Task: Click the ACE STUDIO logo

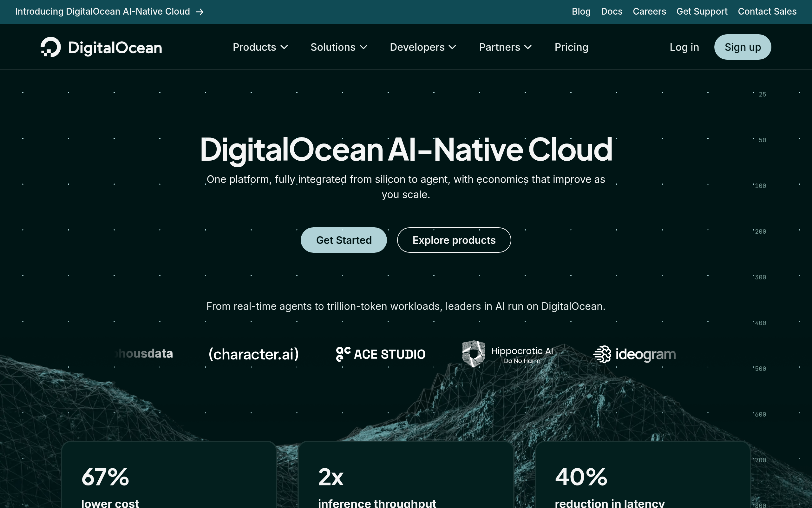Action: (381, 354)
